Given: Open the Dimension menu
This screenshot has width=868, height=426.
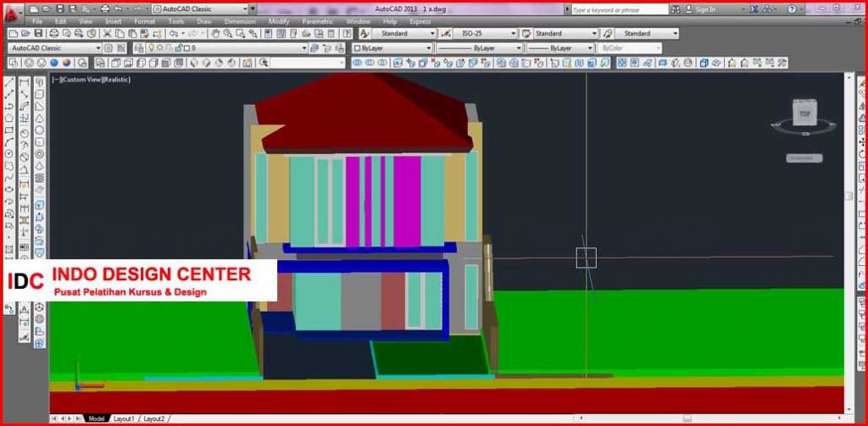Looking at the screenshot, I should [240, 21].
